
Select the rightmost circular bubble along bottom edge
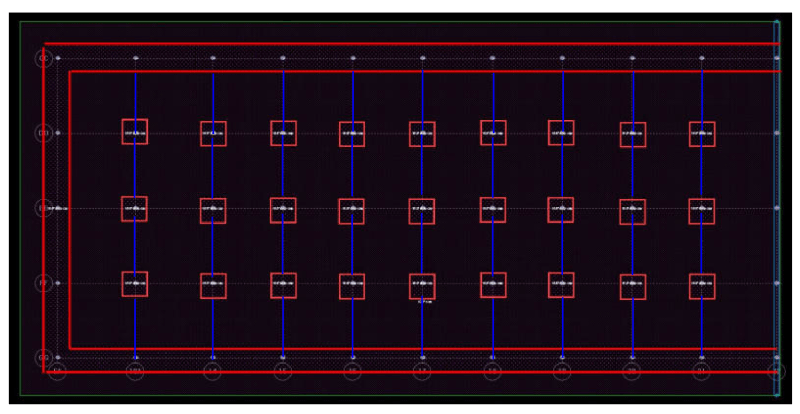[x=777, y=372]
